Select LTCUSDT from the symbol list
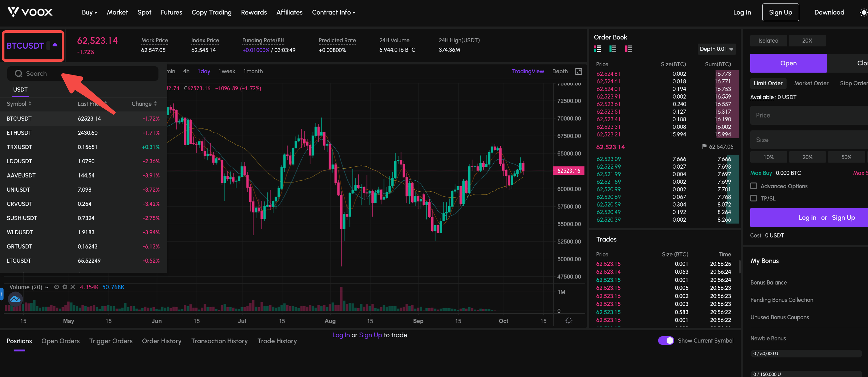This screenshot has width=868, height=377. 84,261
